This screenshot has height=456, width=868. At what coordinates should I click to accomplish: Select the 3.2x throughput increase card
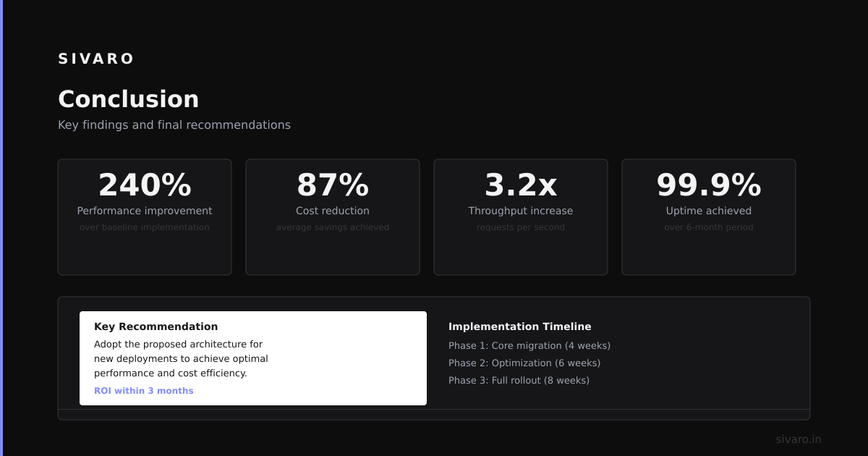tap(521, 217)
